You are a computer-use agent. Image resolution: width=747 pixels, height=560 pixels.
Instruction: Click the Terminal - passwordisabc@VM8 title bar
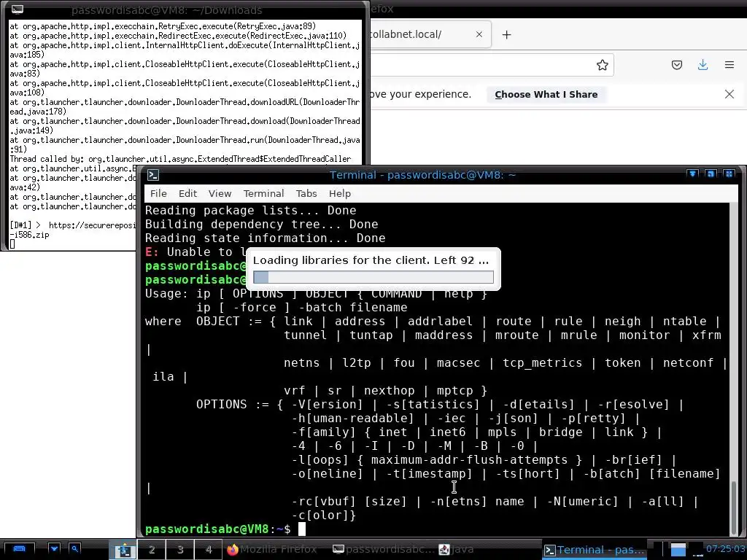422,175
